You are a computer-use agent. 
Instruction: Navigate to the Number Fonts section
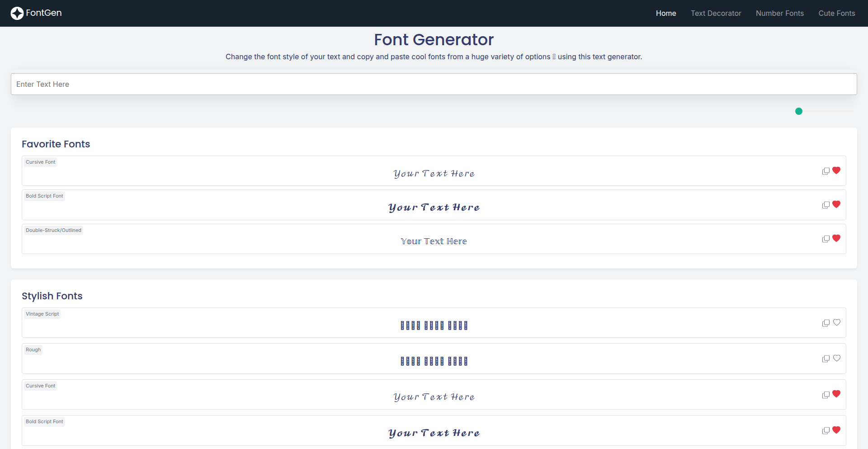coord(779,13)
